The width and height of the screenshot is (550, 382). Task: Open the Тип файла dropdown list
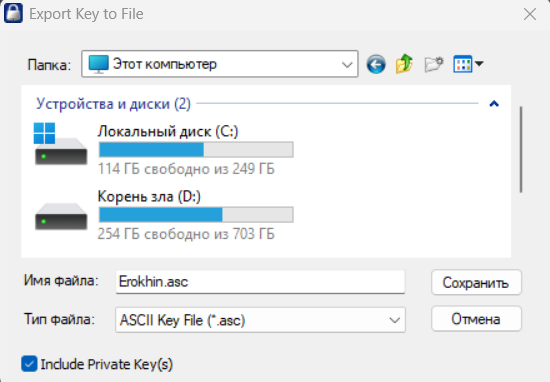click(x=395, y=320)
